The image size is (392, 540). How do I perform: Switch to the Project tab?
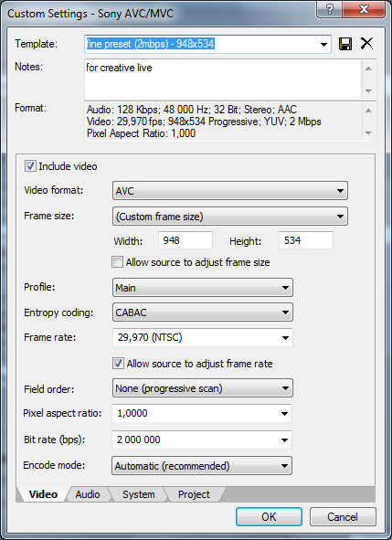[194, 494]
